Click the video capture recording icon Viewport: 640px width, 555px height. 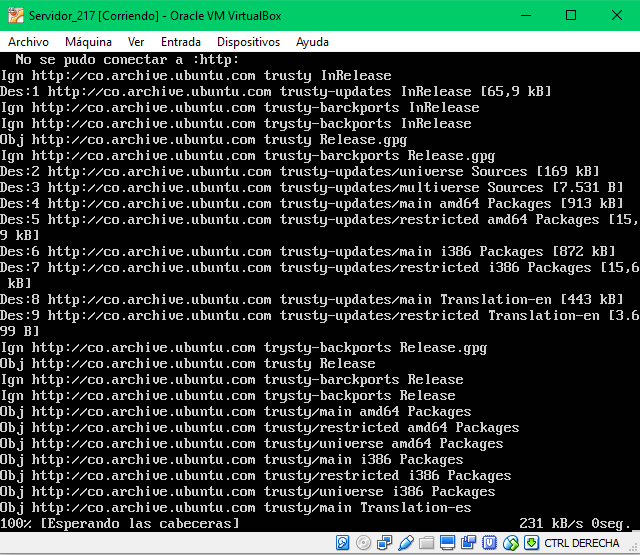469,543
